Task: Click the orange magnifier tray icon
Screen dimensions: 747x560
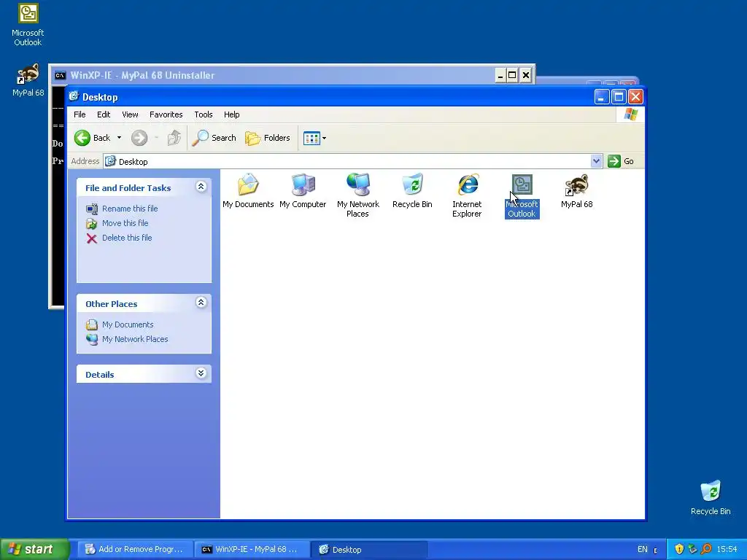Action: point(706,549)
